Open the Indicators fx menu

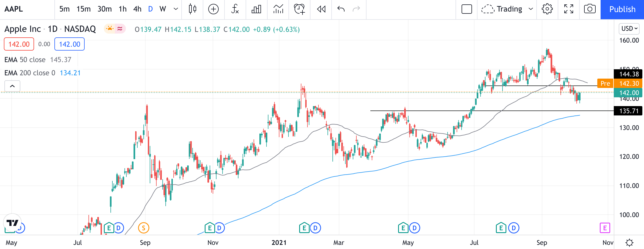click(x=235, y=9)
